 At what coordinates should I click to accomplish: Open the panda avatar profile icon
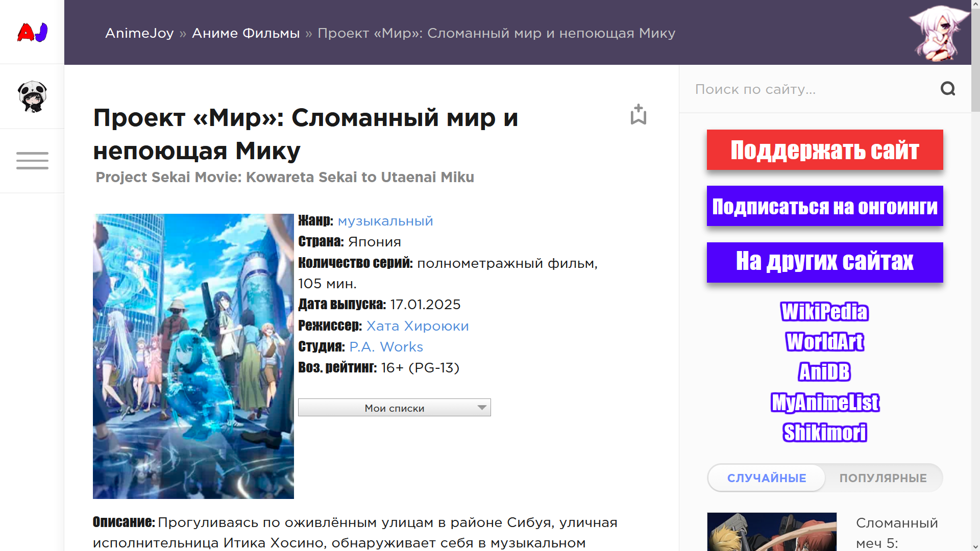[x=32, y=96]
